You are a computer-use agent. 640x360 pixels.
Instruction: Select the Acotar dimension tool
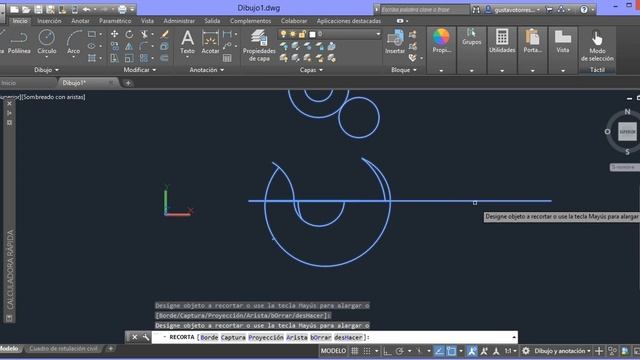tap(210, 42)
